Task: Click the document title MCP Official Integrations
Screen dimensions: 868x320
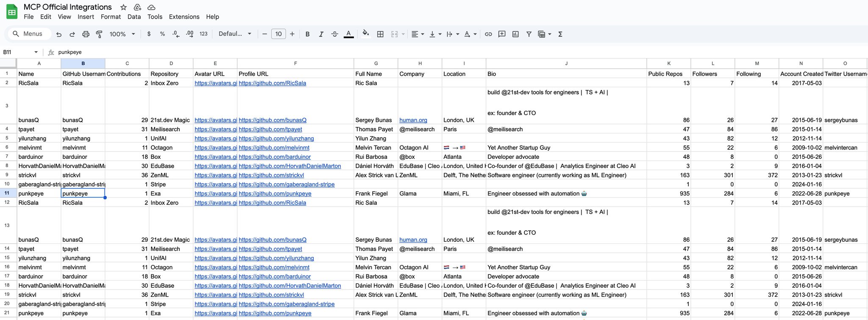Action: click(x=68, y=7)
